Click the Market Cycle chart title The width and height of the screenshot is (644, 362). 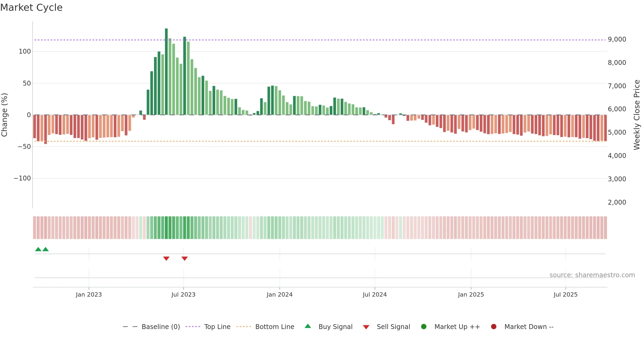pos(31,8)
